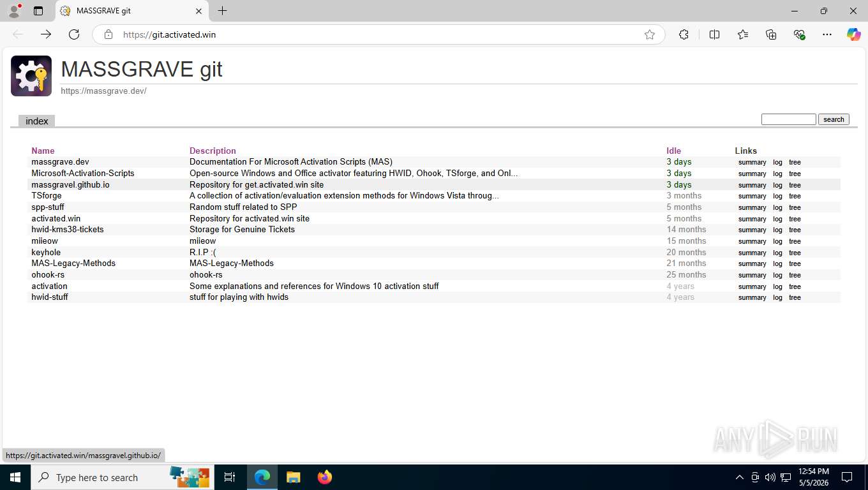Add this page to favorites star

650,34
